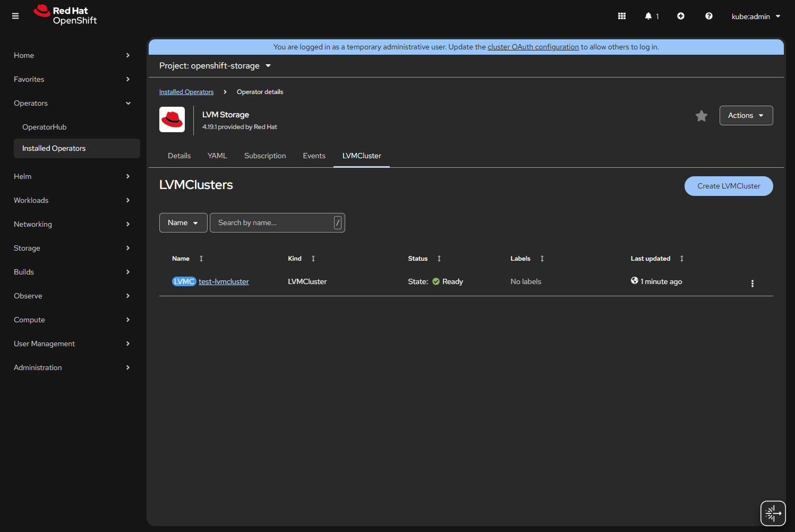Open the Project openshift-storage dropdown
This screenshot has width=795, height=532.
(x=215, y=66)
